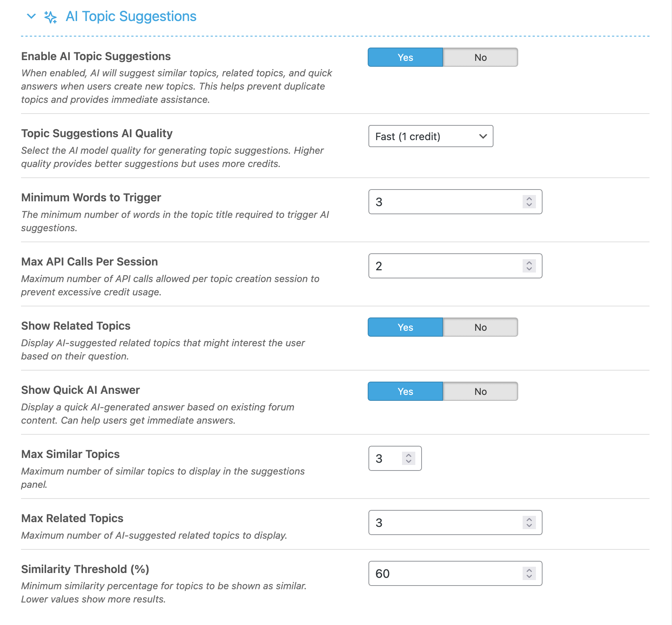Click the decrement arrow on Max API Calls Per Session
This screenshot has width=672, height=625.
coord(529,269)
